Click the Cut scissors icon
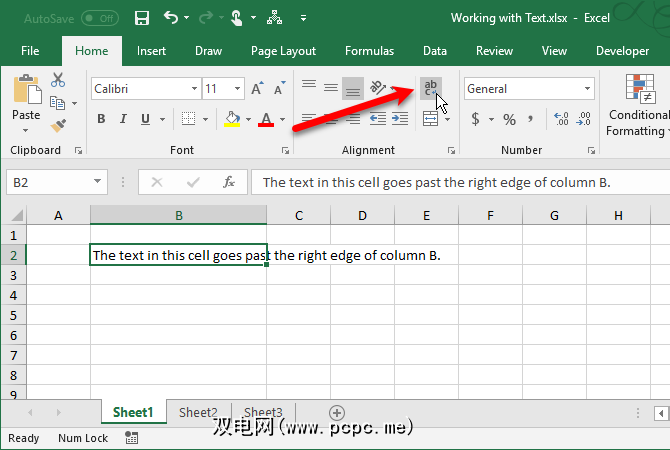Image resolution: width=670 pixels, height=450 pixels. click(x=57, y=81)
